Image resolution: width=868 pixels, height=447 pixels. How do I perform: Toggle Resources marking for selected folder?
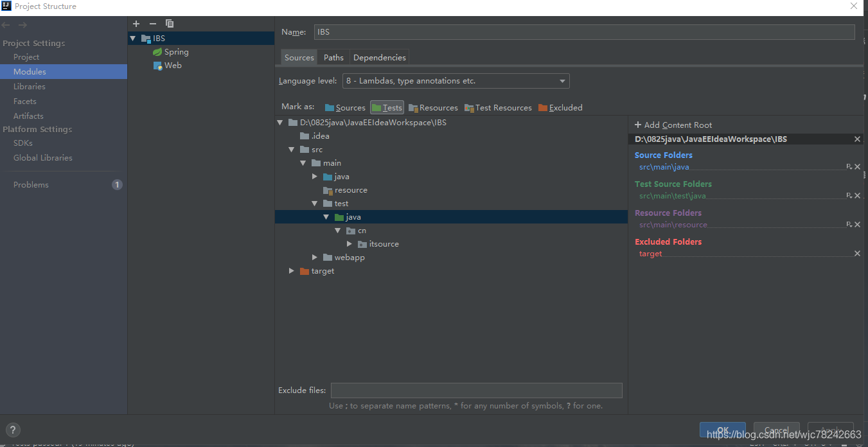coord(432,107)
